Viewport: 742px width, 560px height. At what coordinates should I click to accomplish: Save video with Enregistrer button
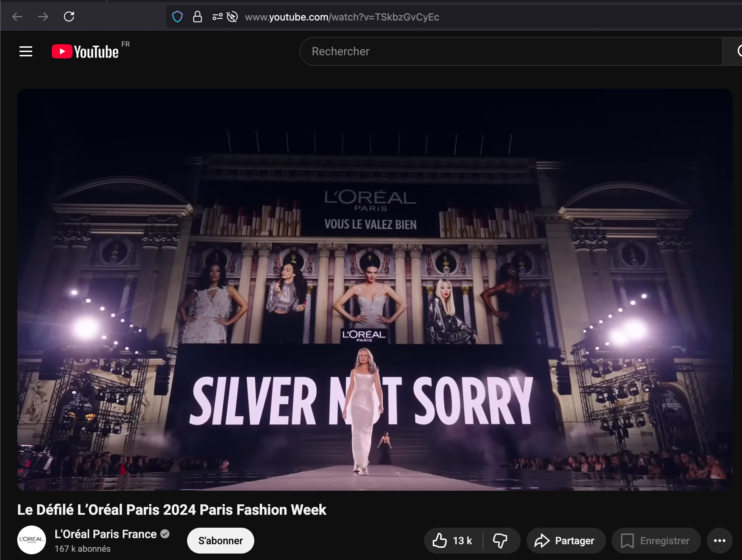click(x=656, y=541)
